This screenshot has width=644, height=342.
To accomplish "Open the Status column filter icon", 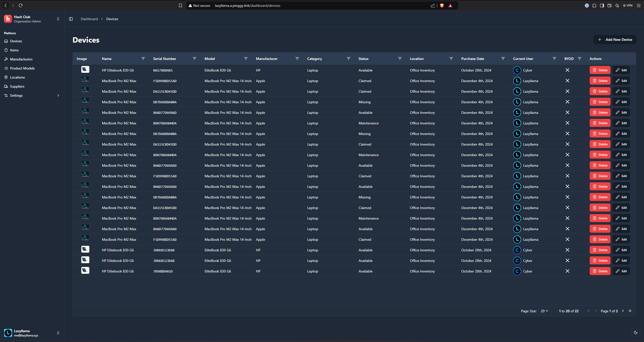I will click(x=400, y=58).
